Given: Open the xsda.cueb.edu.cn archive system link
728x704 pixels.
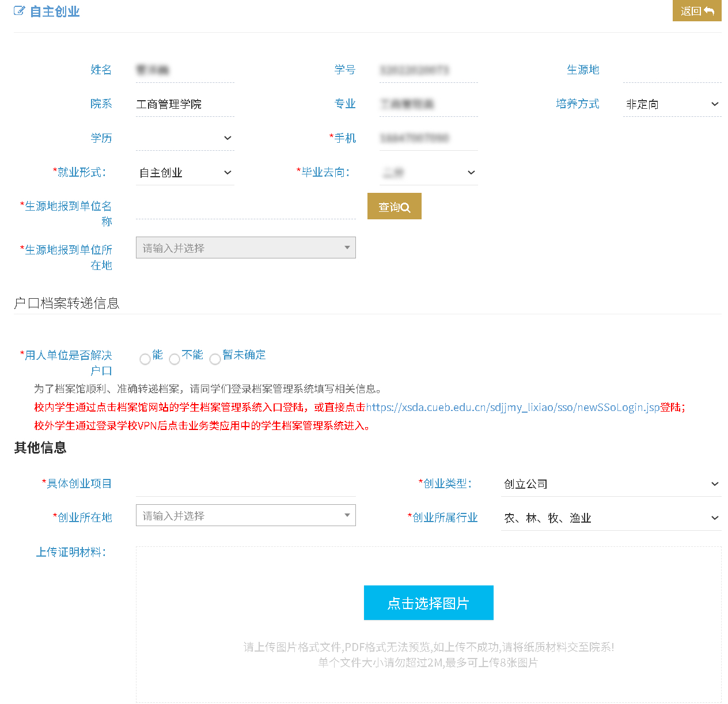Looking at the screenshot, I should [x=513, y=408].
